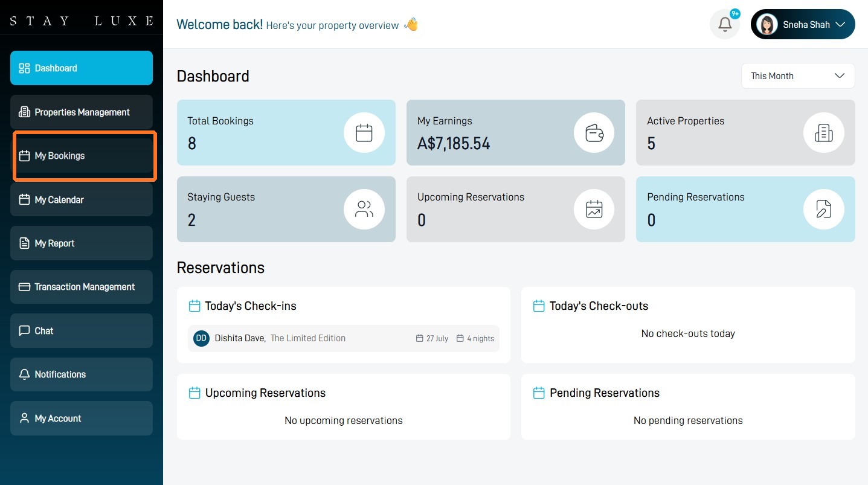
Task: Click the My Calendar icon in sidebar
Action: pos(25,199)
